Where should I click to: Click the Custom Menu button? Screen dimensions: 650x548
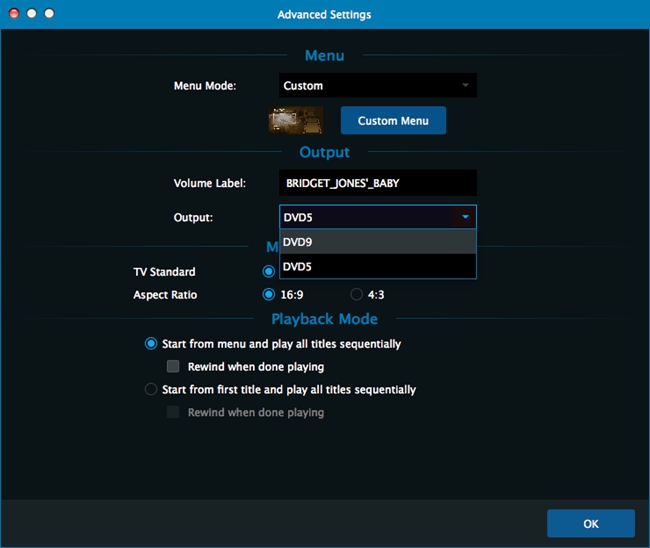coord(393,120)
